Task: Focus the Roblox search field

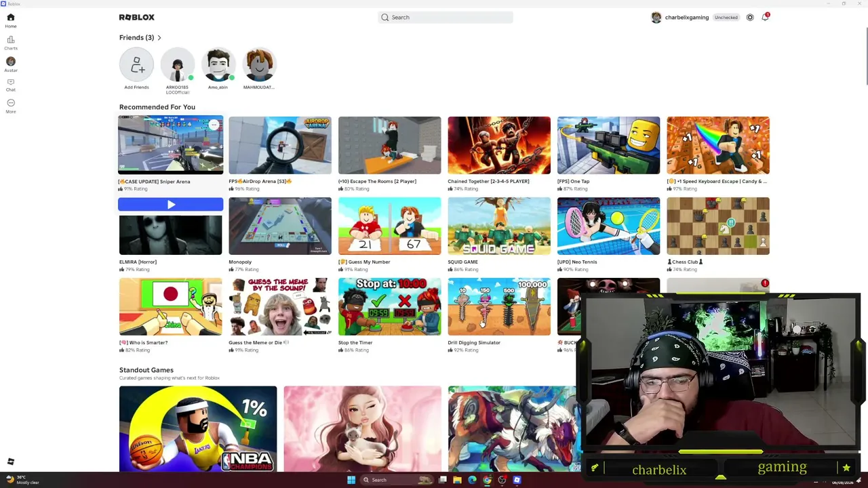Action: click(446, 17)
